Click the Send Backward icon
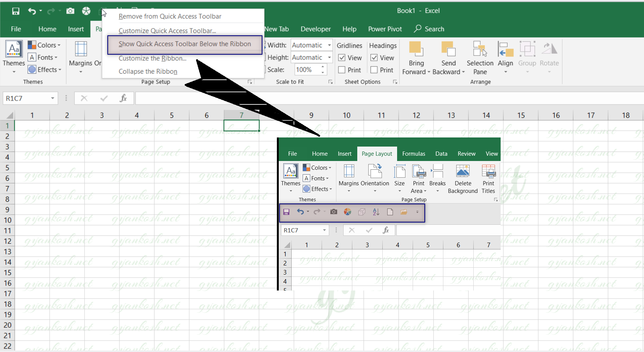 point(448,49)
